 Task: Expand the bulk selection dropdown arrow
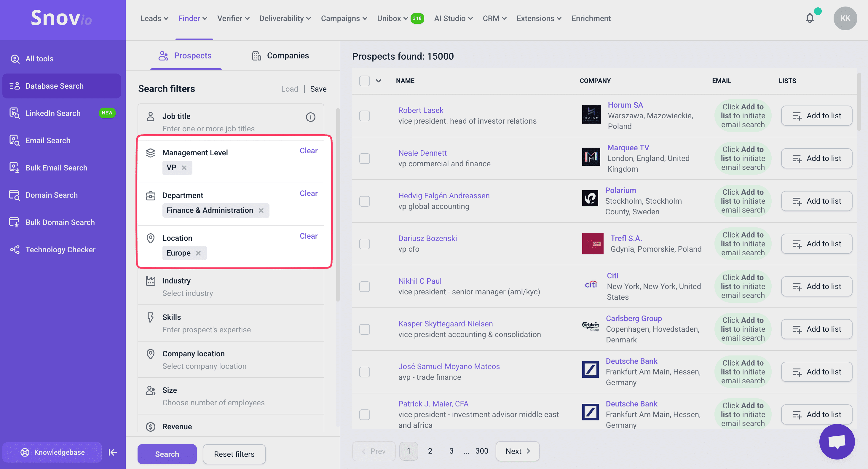point(378,81)
